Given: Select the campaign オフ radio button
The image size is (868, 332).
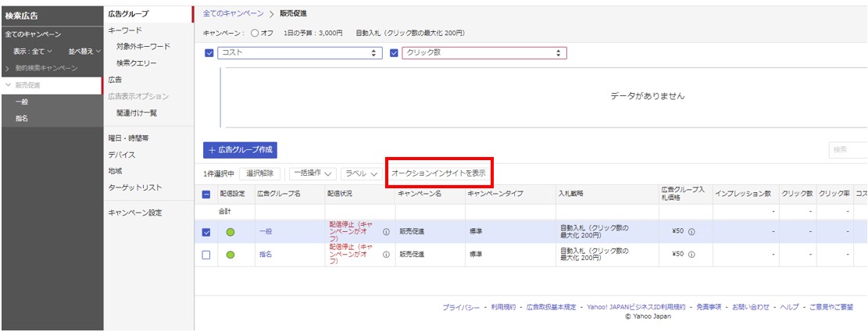Looking at the screenshot, I should [x=255, y=33].
